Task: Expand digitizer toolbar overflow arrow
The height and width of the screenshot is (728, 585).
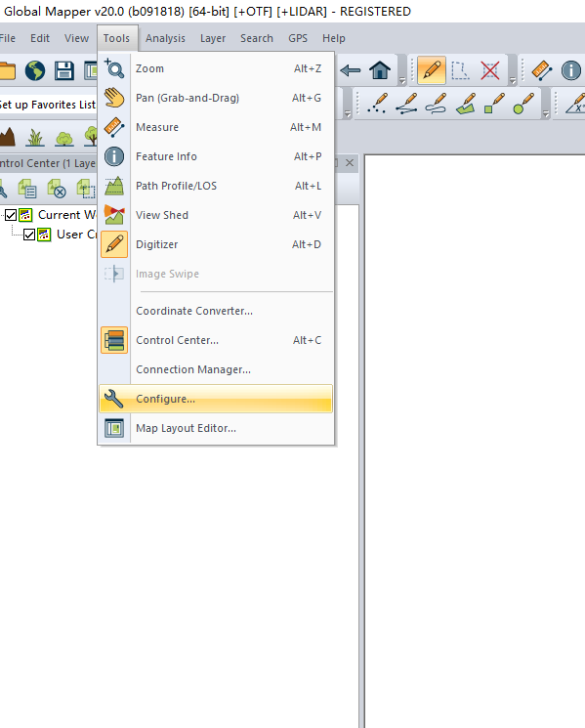Action: pos(513,80)
